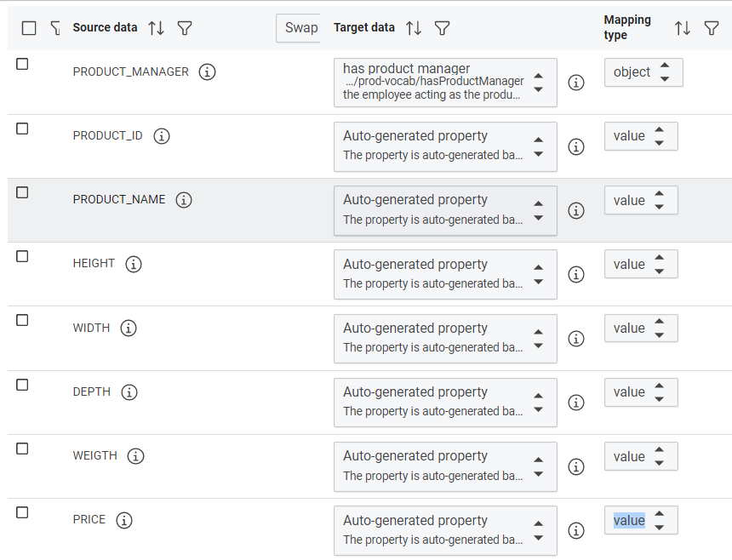Click the Swap button

click(x=300, y=28)
